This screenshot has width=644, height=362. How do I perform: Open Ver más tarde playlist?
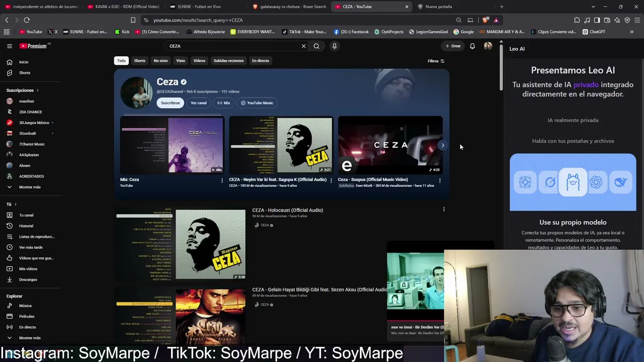[30, 247]
